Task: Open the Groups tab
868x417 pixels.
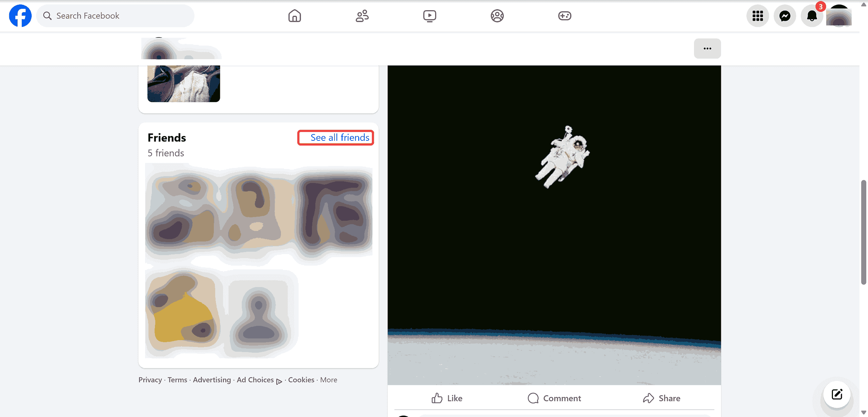Action: click(497, 16)
